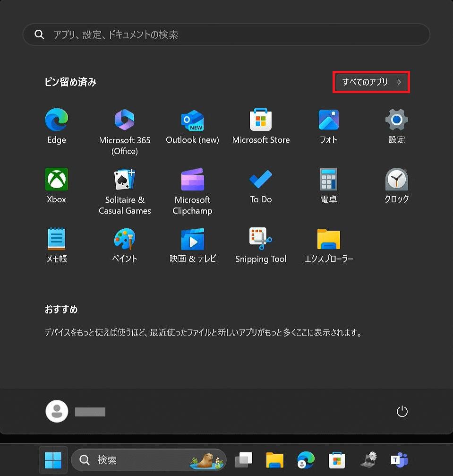Screen dimensions: 453x476
Task: Launch Microsoft 365 (Office)
Action: [x=125, y=132]
